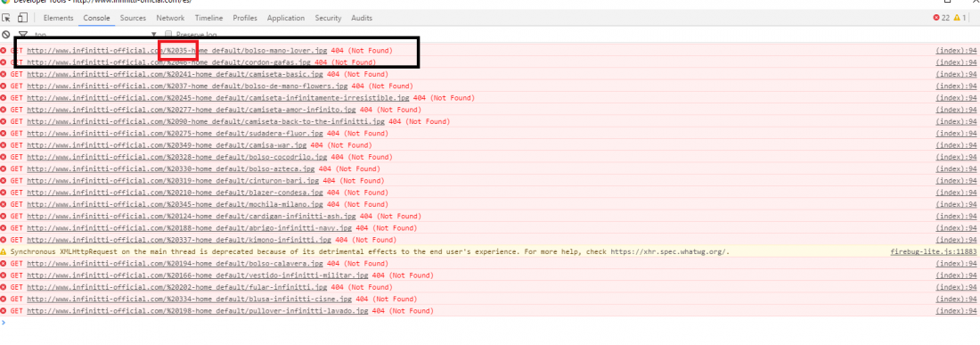Select the Security tab
Image resolution: width=980 pixels, height=345 pixels.
(x=328, y=18)
